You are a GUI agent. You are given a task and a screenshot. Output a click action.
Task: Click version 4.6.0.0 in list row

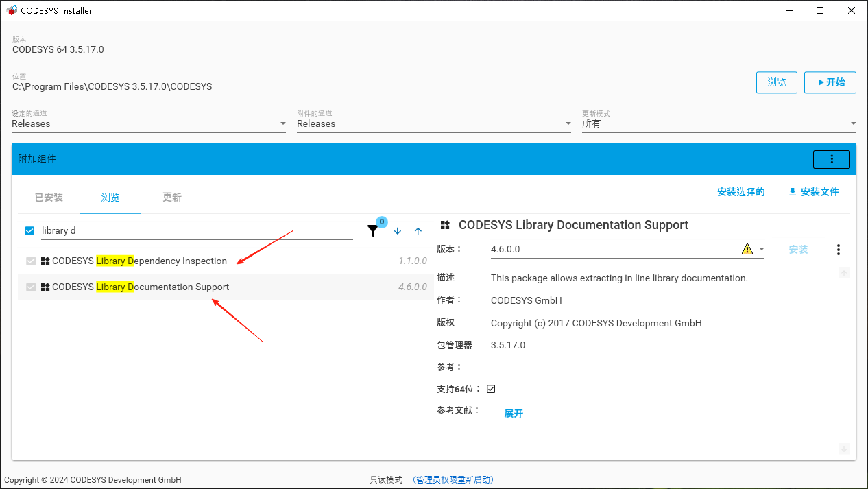point(413,287)
